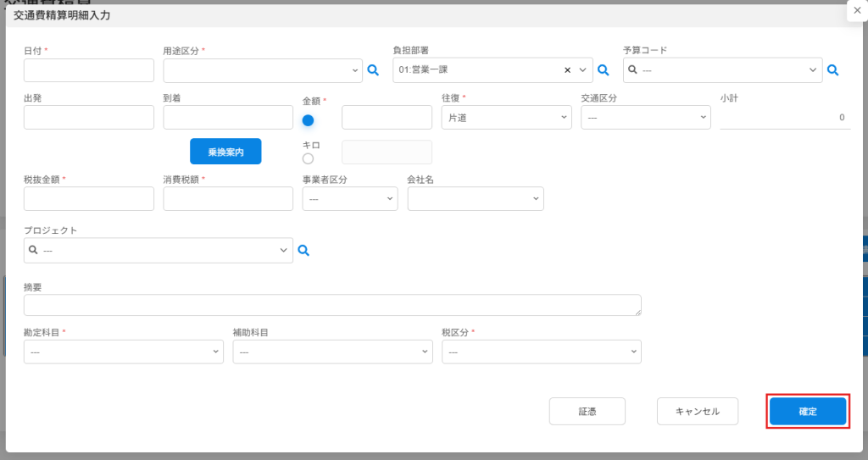Expand the 交通区分 dropdown
Viewport: 868px width, 460px height.
tap(645, 118)
